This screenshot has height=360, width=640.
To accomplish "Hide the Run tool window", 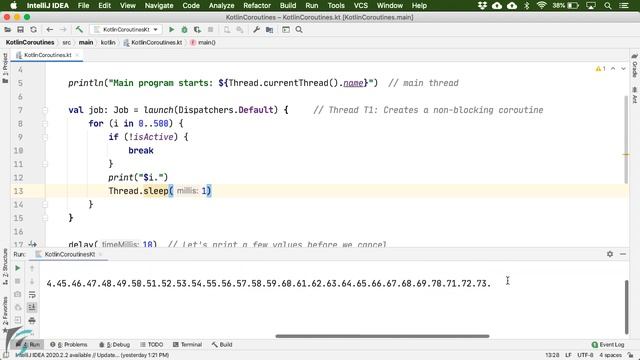I will 623,254.
